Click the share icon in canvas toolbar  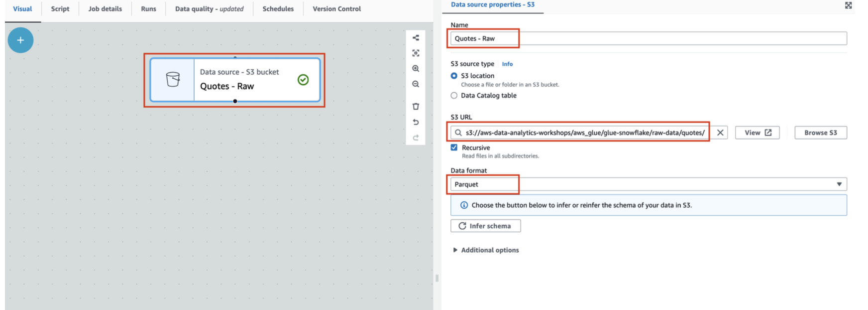(x=416, y=38)
